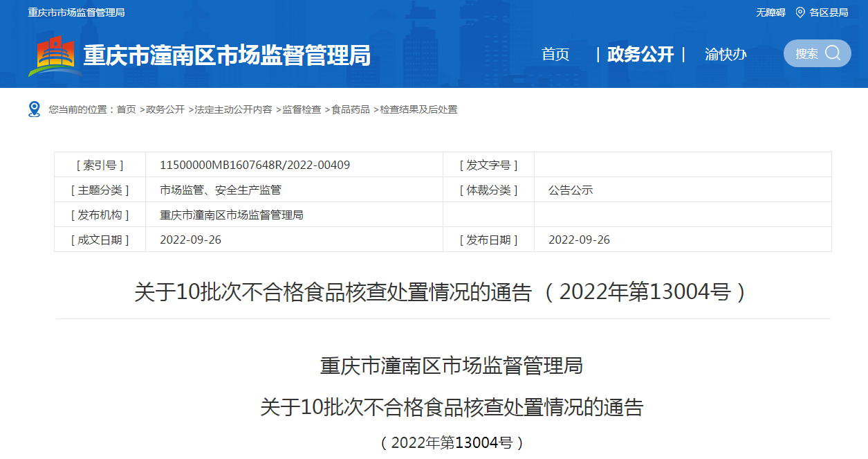Open 检查结果及后处置 breadcrumb link
The height and width of the screenshot is (459, 868).
tap(418, 109)
